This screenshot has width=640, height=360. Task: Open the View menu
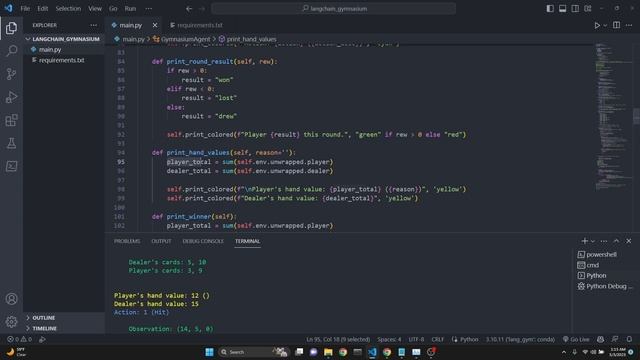95,9
